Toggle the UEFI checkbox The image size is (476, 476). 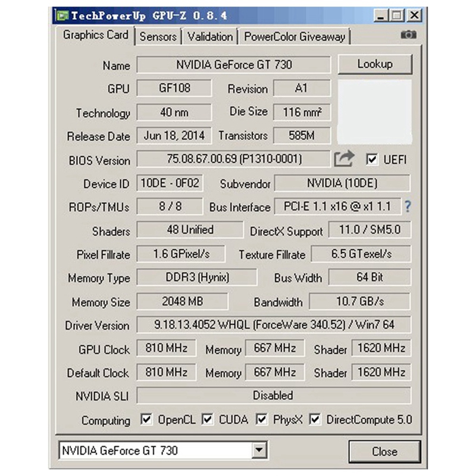point(372,158)
